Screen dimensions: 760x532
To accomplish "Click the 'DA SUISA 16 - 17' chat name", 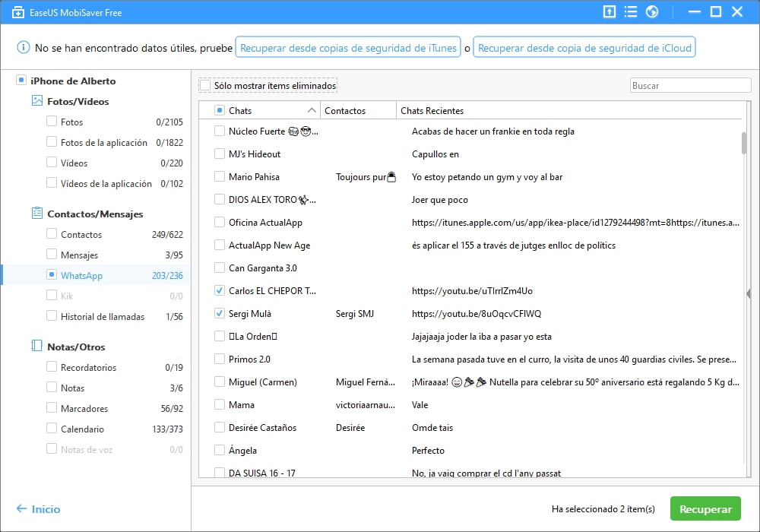I will [x=261, y=473].
